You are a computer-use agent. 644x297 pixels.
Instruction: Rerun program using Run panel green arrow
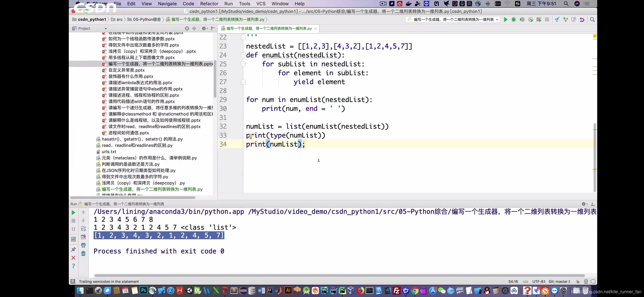point(73,212)
